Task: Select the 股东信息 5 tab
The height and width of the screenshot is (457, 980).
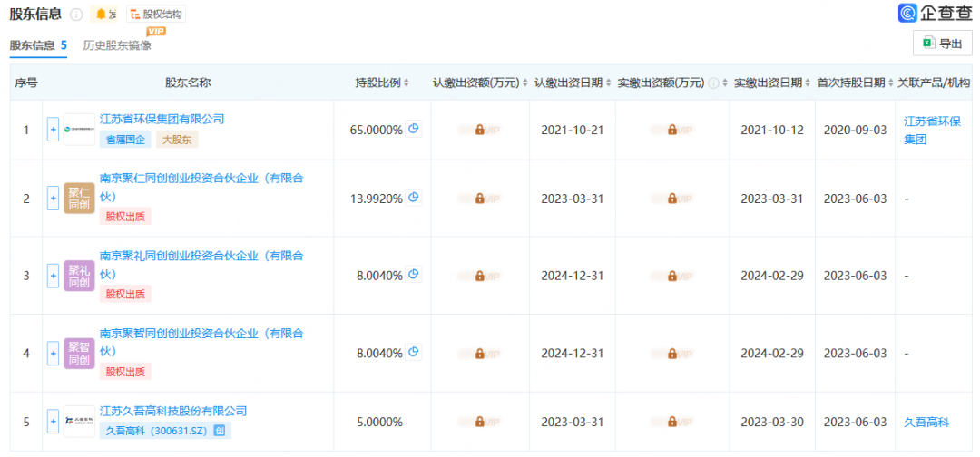Action: pyautogui.click(x=38, y=45)
